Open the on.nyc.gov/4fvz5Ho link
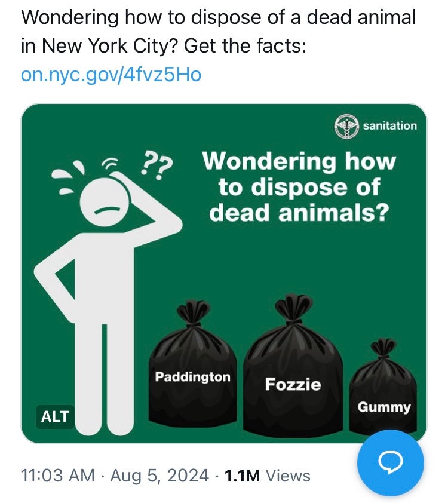 click(111, 75)
